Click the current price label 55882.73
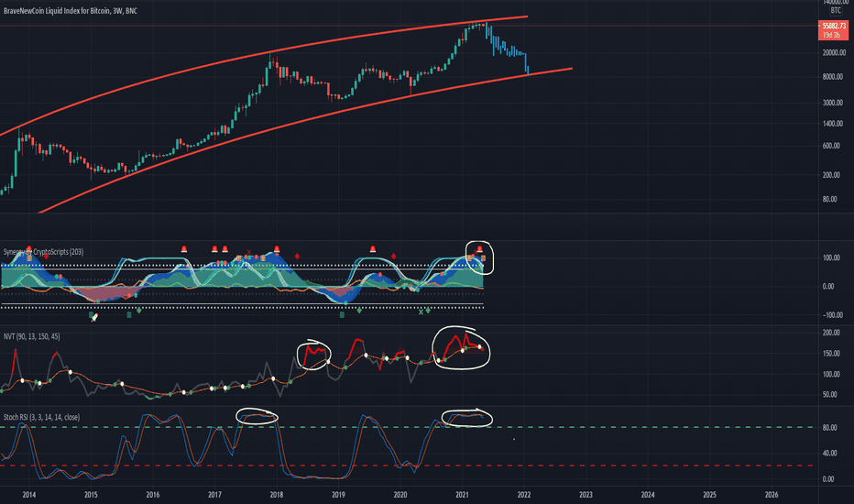Image resolution: width=854 pixels, height=504 pixels. tap(834, 26)
